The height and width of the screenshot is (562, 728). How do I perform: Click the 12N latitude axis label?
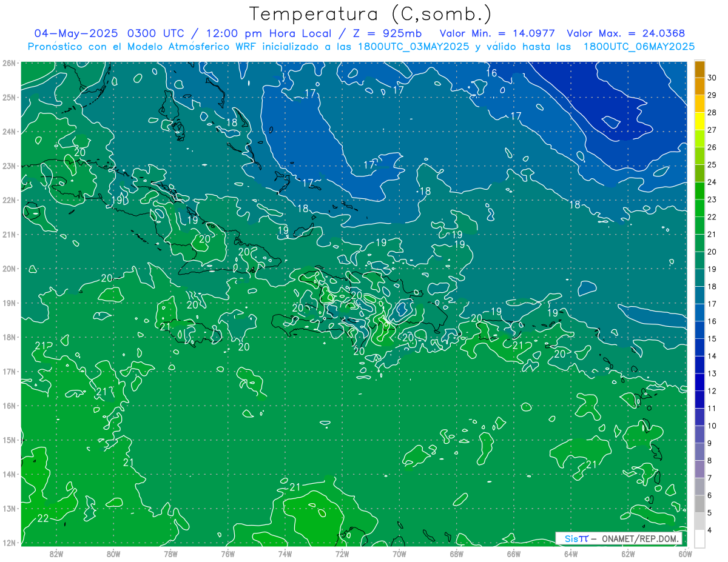click(x=8, y=543)
